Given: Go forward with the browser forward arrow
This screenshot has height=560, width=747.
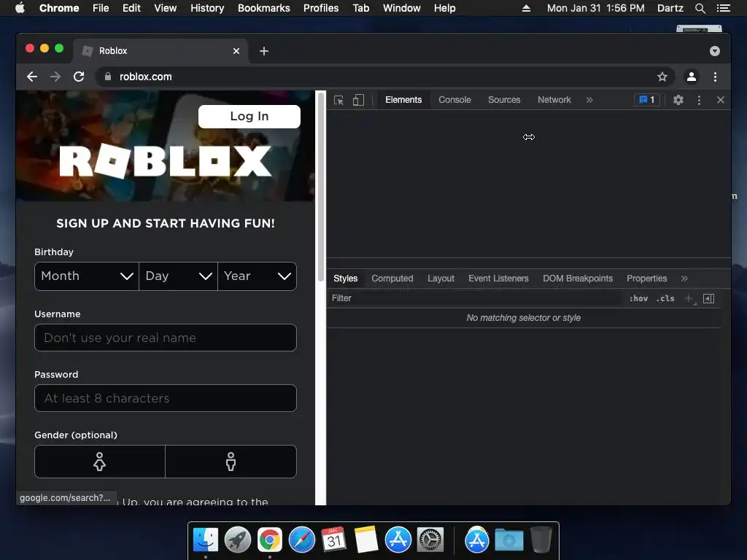Looking at the screenshot, I should [x=55, y=77].
